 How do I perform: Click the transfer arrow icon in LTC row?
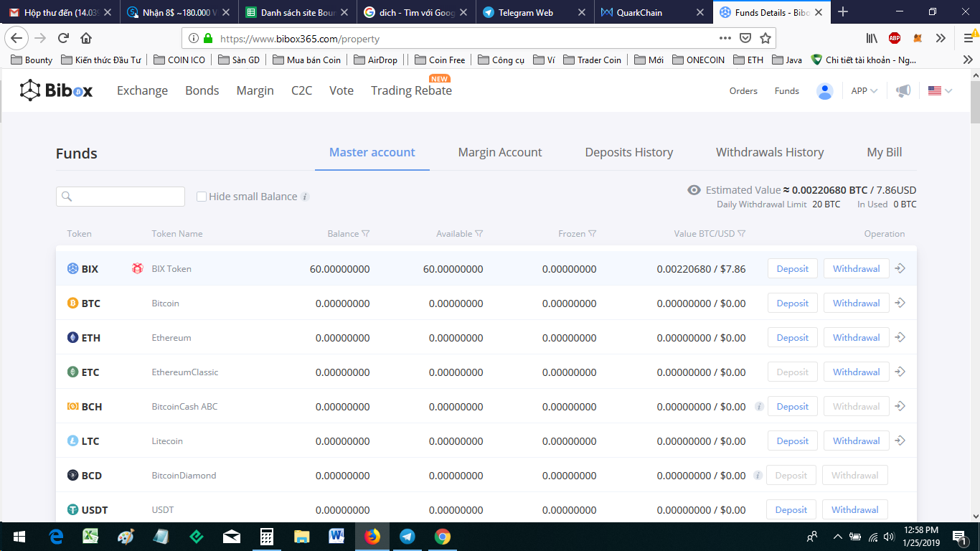tap(900, 441)
